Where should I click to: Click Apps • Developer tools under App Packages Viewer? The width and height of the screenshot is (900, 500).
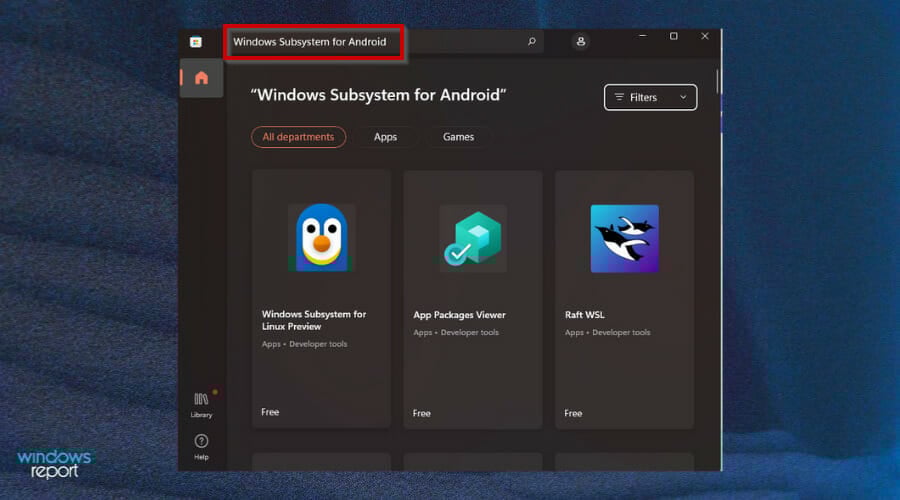click(456, 332)
